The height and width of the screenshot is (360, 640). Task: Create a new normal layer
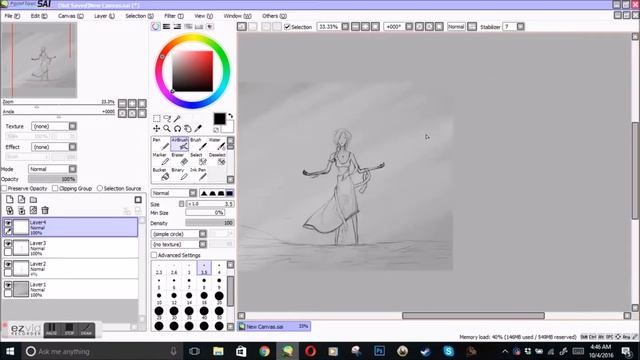(9, 199)
